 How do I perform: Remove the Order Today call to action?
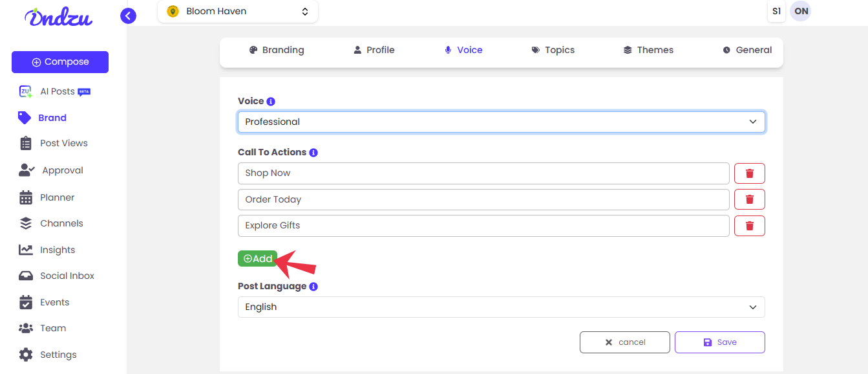750,199
